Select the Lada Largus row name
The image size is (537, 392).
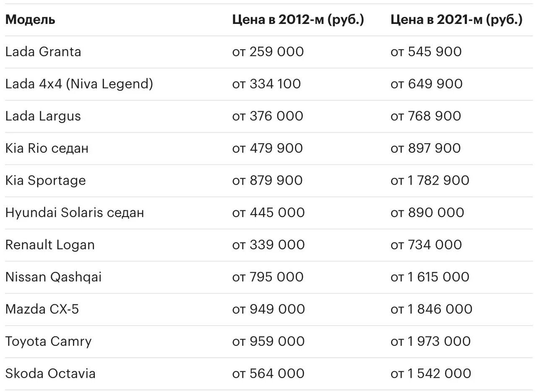pos(43,116)
